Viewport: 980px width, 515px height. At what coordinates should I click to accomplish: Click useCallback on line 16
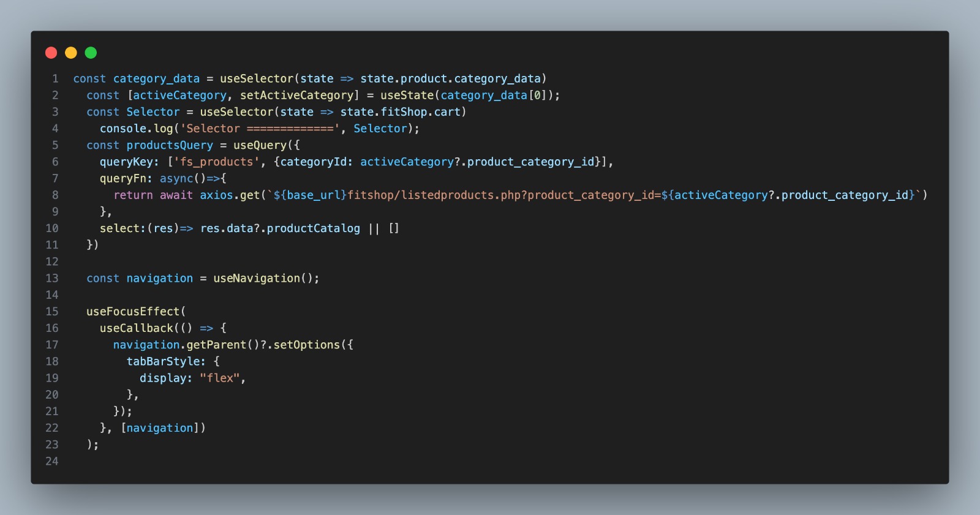[136, 328]
